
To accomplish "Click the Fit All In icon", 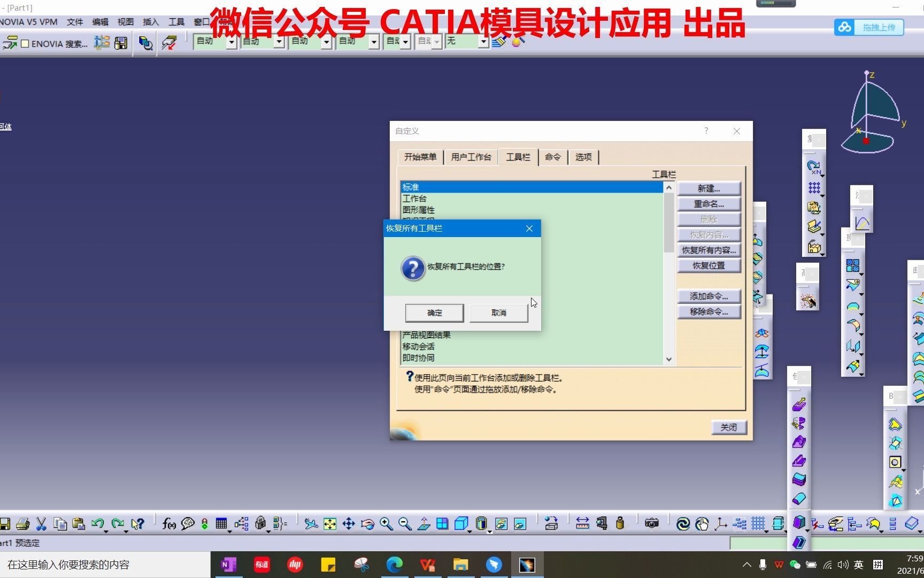I will click(330, 524).
